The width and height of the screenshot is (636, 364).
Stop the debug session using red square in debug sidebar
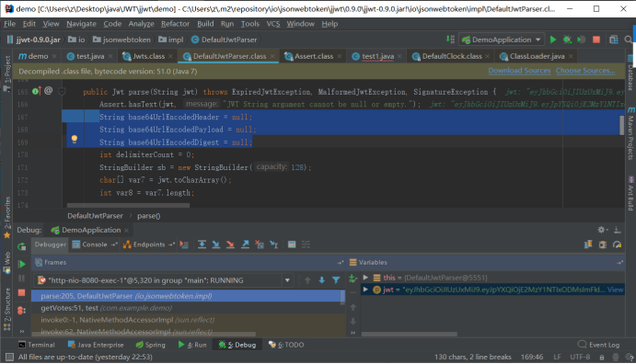[21, 292]
